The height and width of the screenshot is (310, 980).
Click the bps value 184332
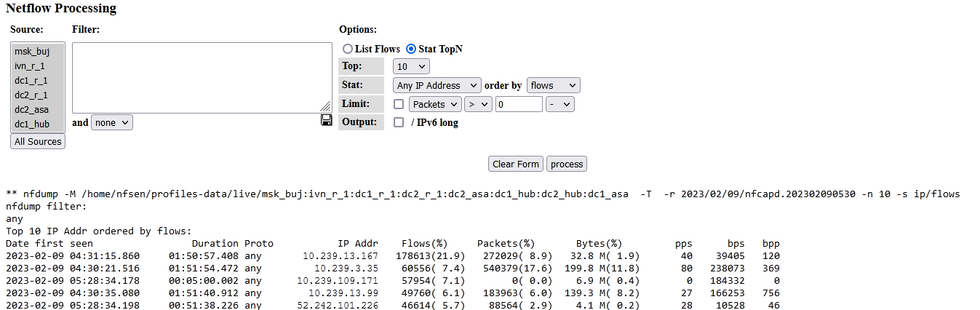click(x=728, y=280)
